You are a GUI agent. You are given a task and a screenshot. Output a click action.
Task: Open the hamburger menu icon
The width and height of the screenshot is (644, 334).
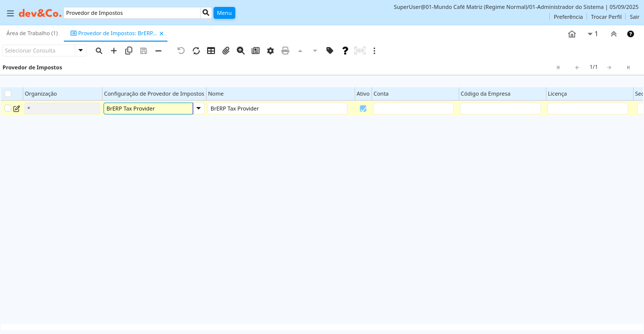tap(10, 13)
